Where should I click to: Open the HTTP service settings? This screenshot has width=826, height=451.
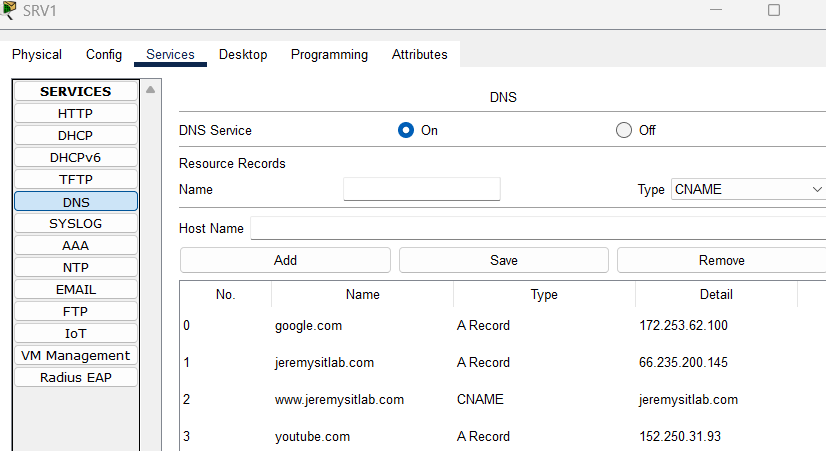click(76, 113)
